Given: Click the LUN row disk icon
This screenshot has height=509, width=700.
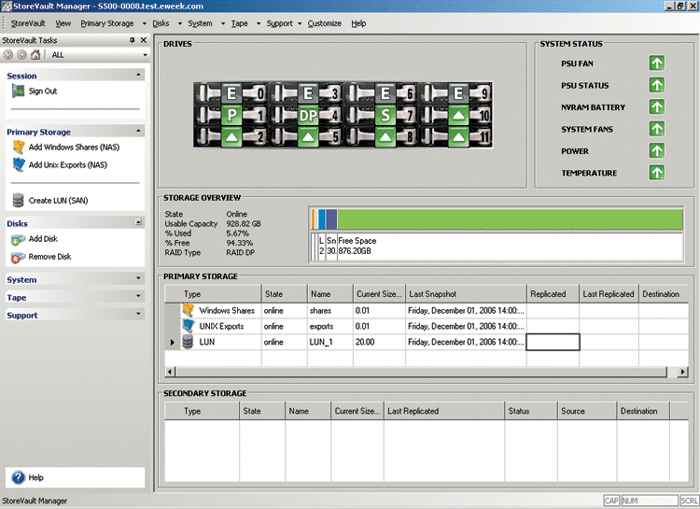Looking at the screenshot, I should [x=188, y=342].
